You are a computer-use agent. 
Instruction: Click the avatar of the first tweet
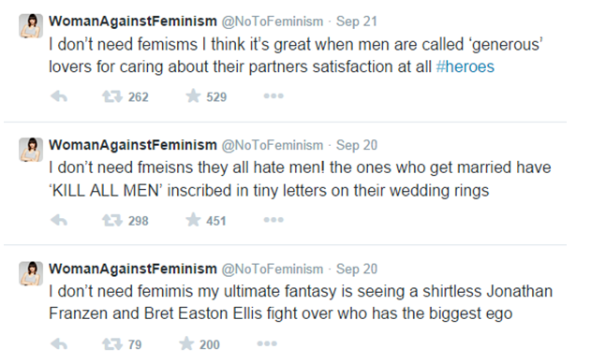pyautogui.click(x=31, y=26)
